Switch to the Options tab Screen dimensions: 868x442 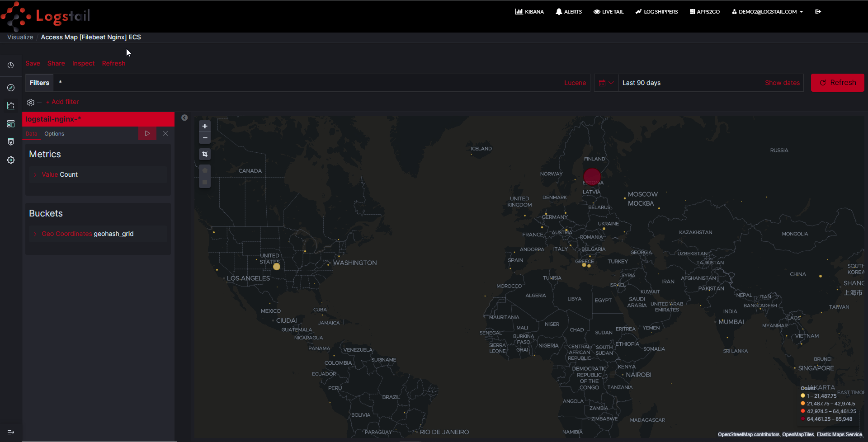coord(54,134)
